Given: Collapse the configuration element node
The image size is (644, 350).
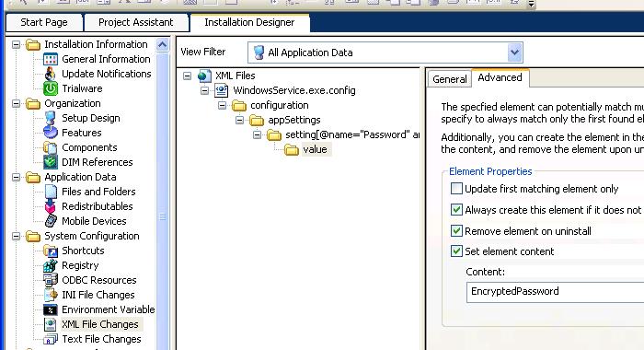Looking at the screenshot, I should coord(223,105).
